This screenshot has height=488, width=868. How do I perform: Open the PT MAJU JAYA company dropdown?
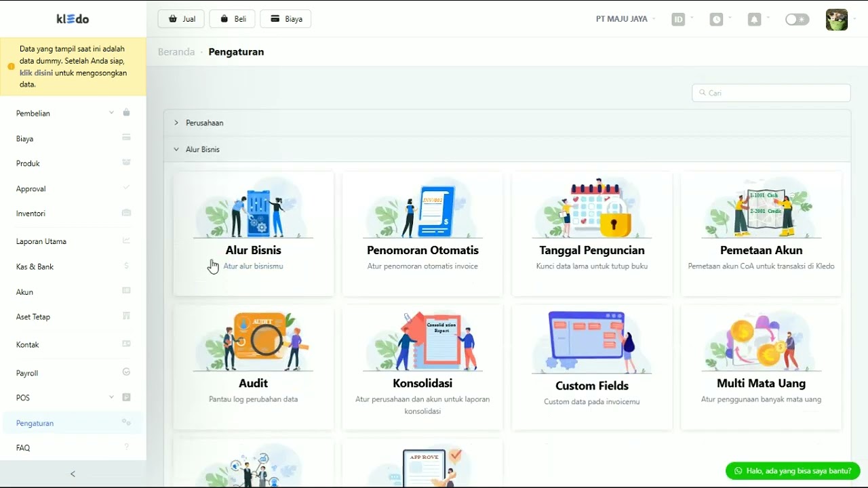click(625, 19)
